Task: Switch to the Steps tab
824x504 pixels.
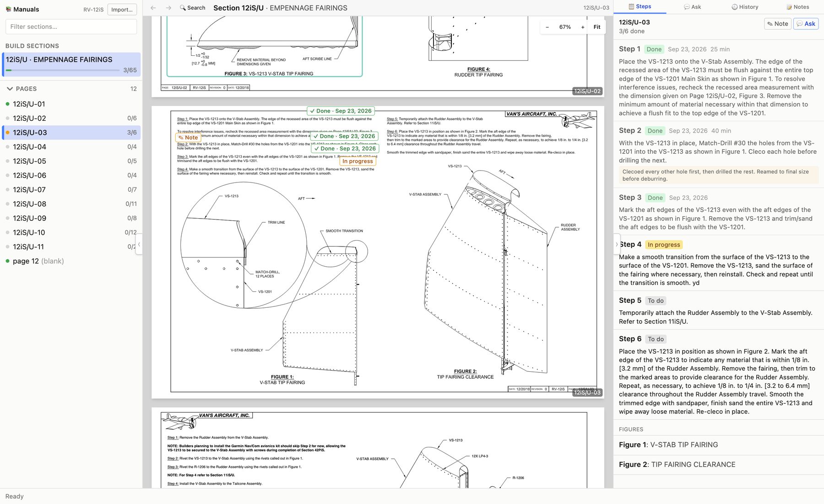Action: click(640, 6)
